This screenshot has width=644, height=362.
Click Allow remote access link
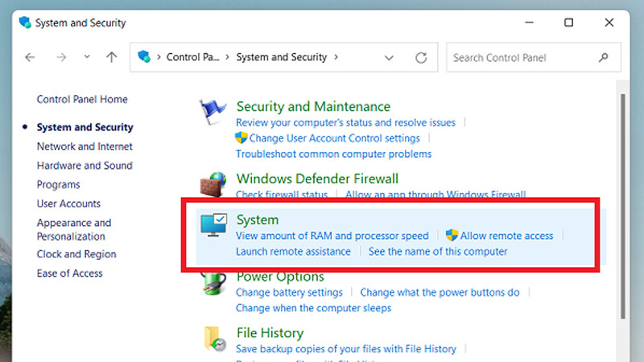tap(506, 236)
